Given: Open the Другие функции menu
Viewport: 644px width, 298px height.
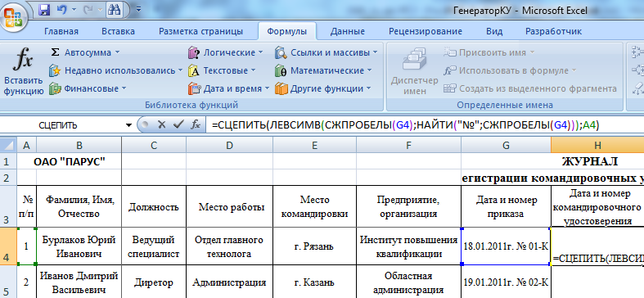Looking at the screenshot, I should (x=323, y=88).
